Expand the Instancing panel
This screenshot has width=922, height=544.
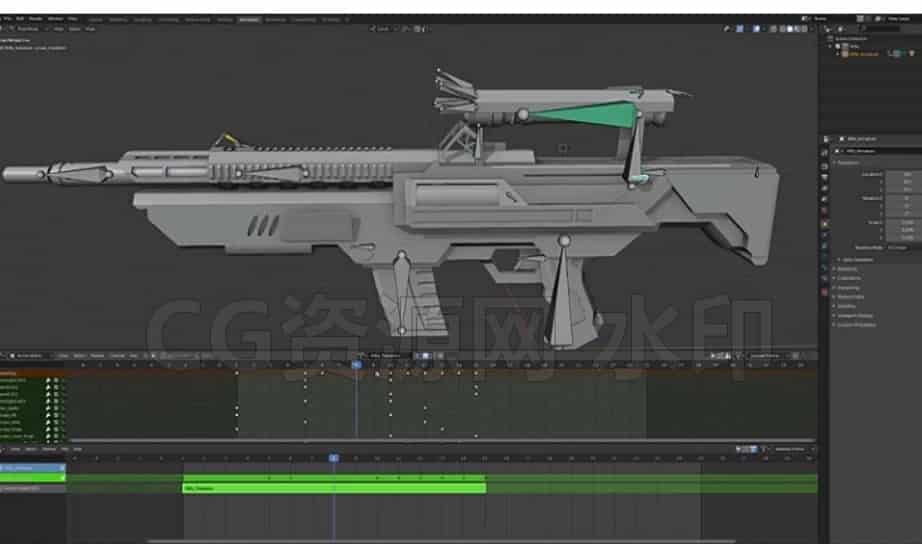(x=848, y=288)
